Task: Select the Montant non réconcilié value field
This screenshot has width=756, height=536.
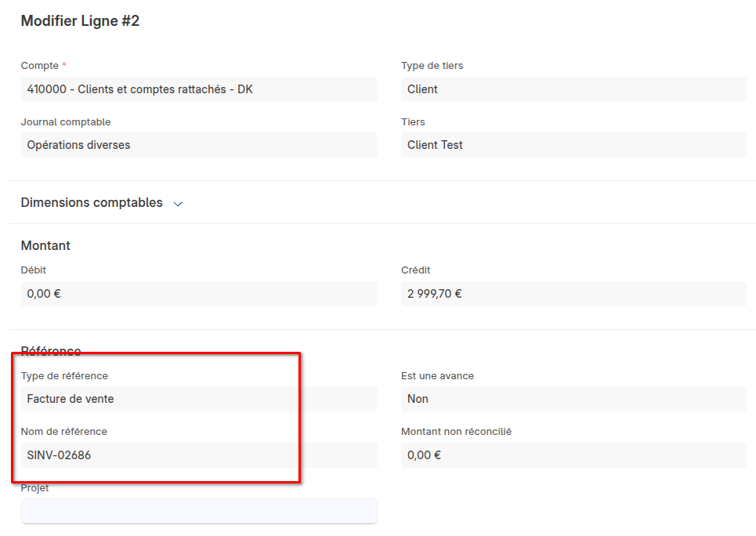Action: click(x=573, y=455)
